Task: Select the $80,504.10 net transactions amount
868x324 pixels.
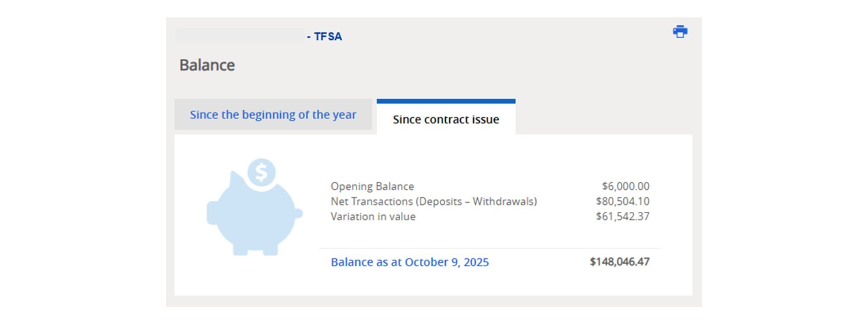Action: pyautogui.click(x=623, y=202)
